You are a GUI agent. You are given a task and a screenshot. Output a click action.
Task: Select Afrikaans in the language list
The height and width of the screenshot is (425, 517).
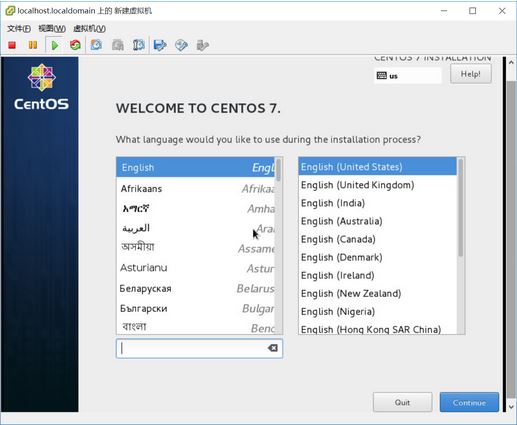196,189
